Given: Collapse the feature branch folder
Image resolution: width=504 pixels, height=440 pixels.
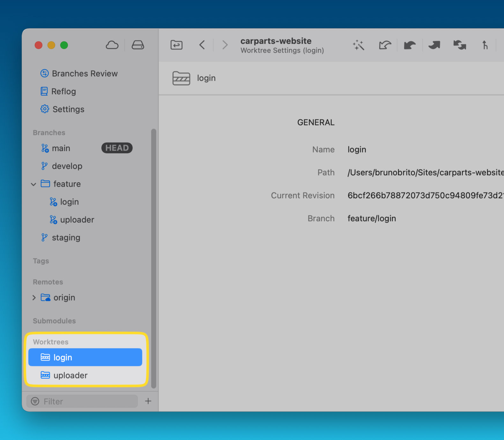Looking at the screenshot, I should (x=33, y=184).
